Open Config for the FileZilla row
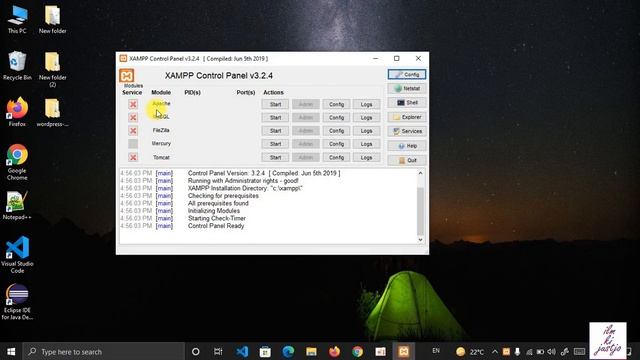 336,131
